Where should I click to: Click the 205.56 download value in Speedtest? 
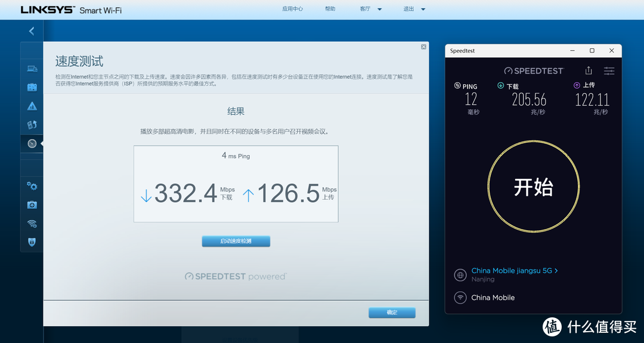(529, 100)
